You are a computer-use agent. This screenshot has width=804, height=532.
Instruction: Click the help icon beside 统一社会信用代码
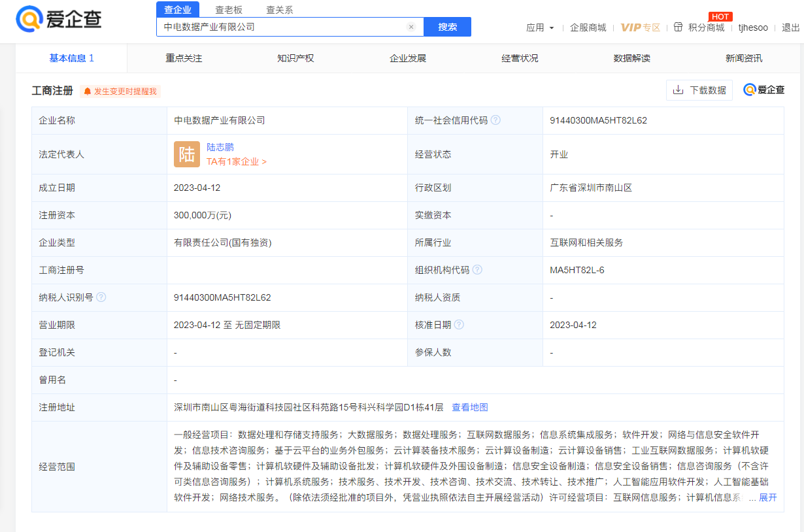point(495,120)
